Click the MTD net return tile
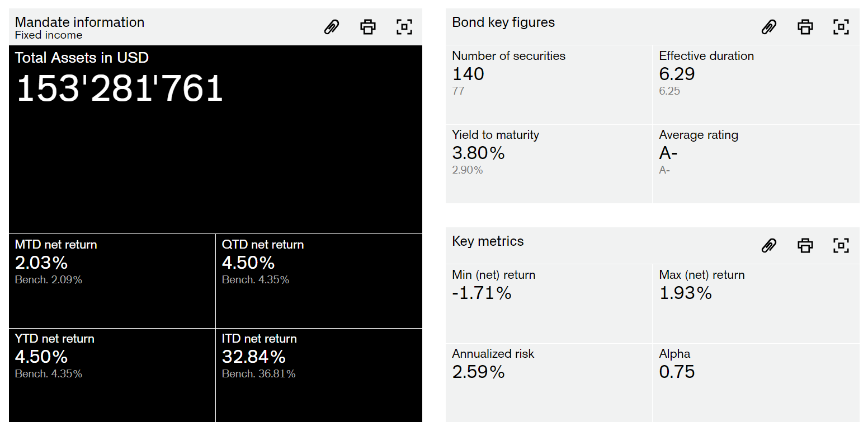 coord(112,281)
